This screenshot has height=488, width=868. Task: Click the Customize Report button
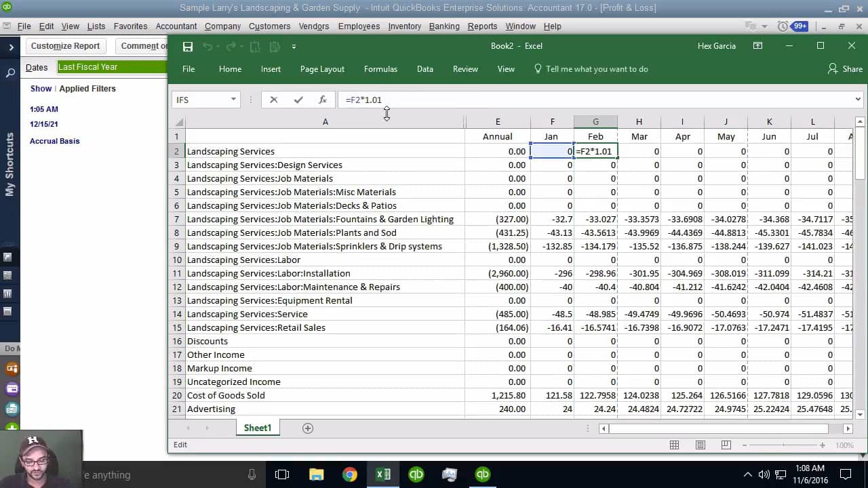65,46
